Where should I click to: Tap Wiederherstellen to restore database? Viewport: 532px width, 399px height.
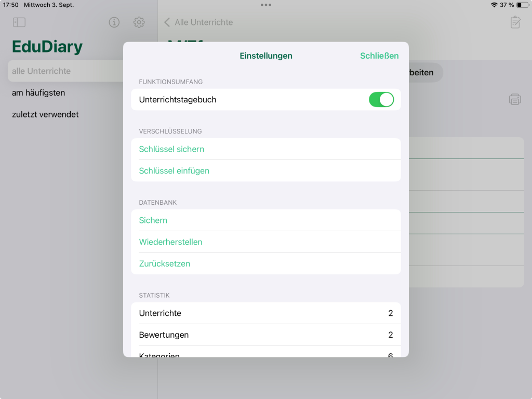(170, 242)
